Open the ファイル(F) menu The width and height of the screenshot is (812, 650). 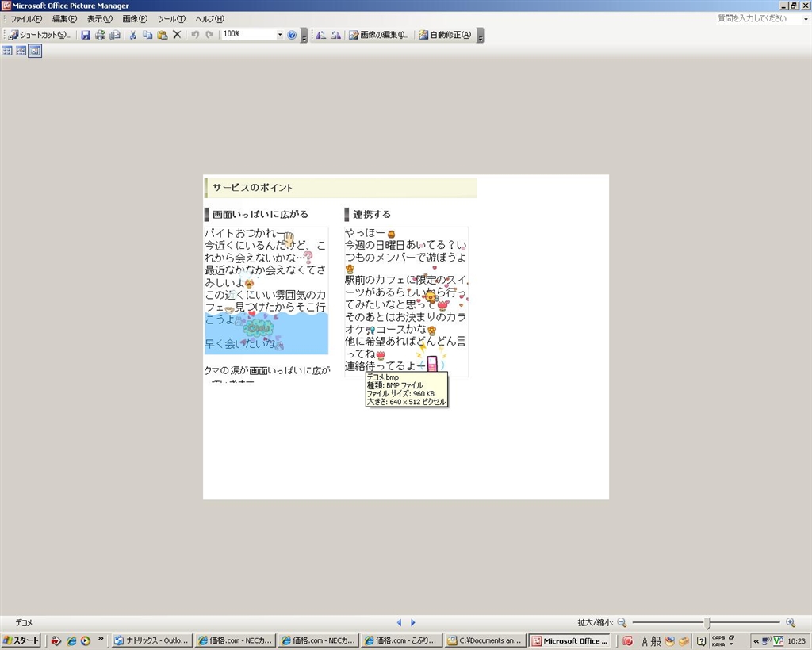coord(26,19)
